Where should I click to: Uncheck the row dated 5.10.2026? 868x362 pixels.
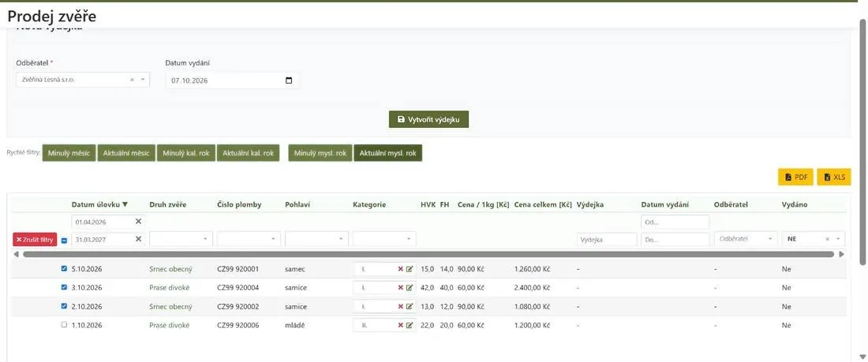click(64, 269)
